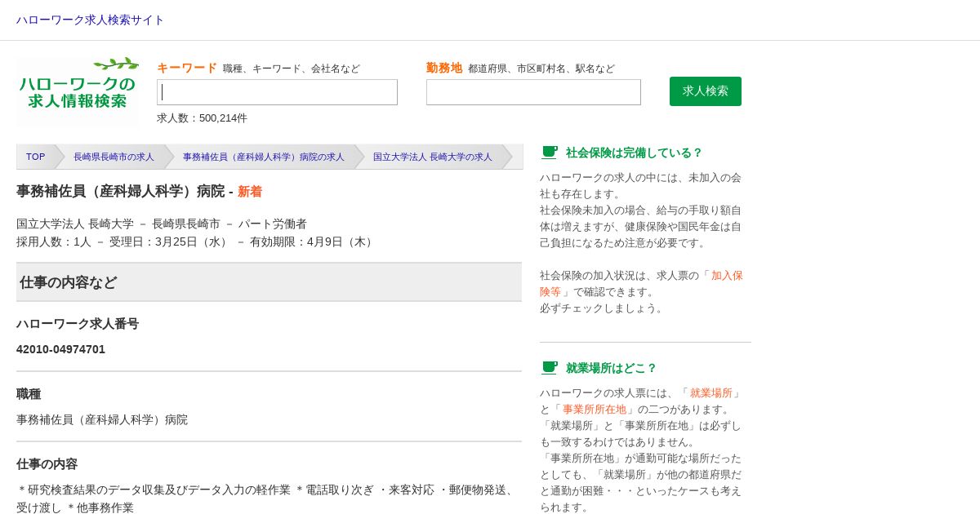The height and width of the screenshot is (514, 980).
Task: Click the orange 就業場所 text in sidebar
Action: coord(711,392)
